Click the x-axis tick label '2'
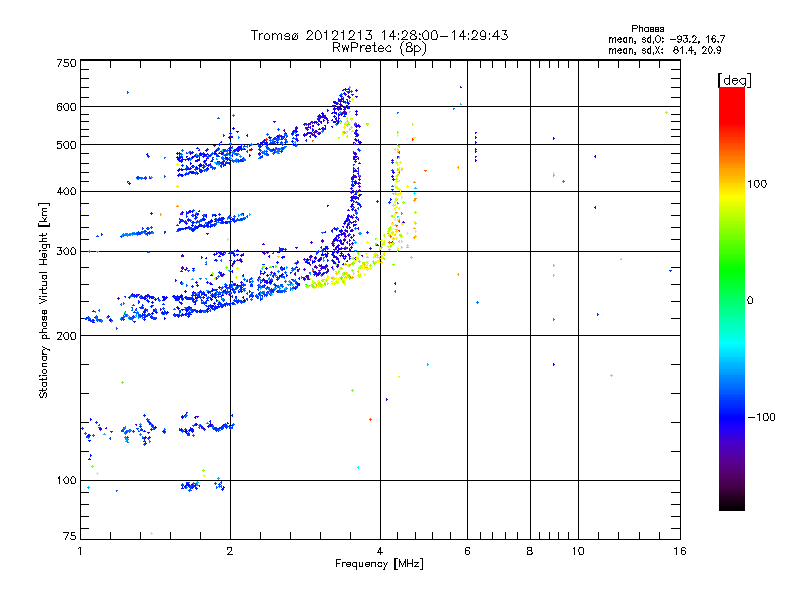 pyautogui.click(x=230, y=551)
